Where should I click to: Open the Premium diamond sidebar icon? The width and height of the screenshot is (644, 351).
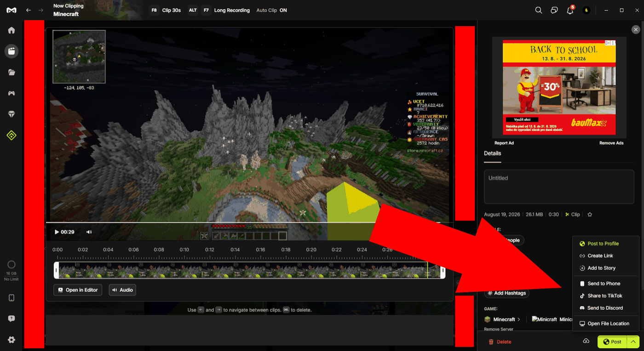11,114
